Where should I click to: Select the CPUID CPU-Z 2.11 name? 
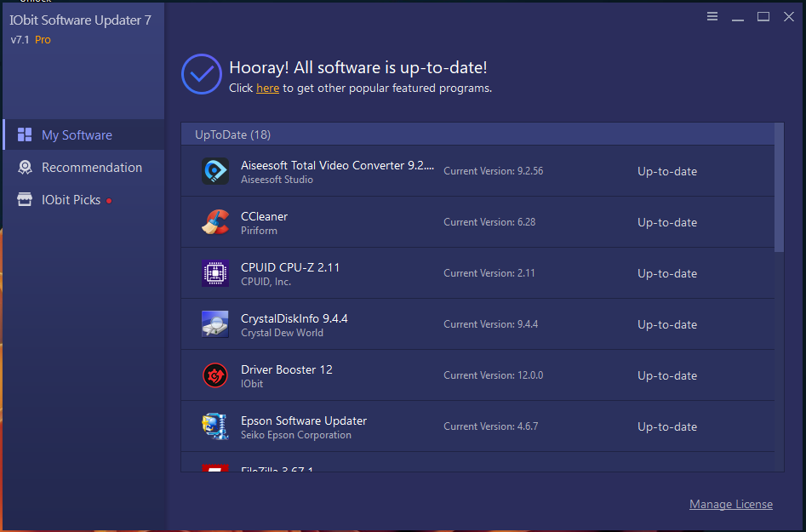[290, 267]
